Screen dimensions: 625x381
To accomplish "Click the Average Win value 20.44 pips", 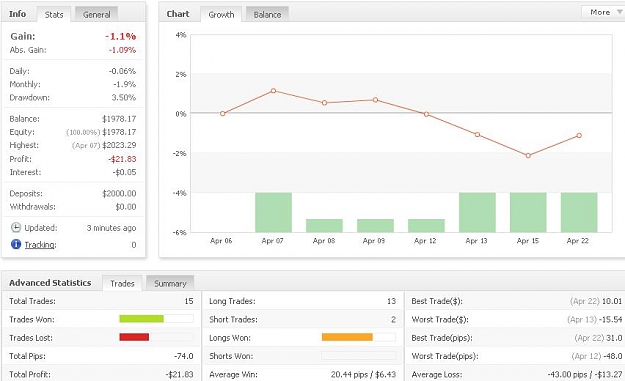I will [349, 375].
